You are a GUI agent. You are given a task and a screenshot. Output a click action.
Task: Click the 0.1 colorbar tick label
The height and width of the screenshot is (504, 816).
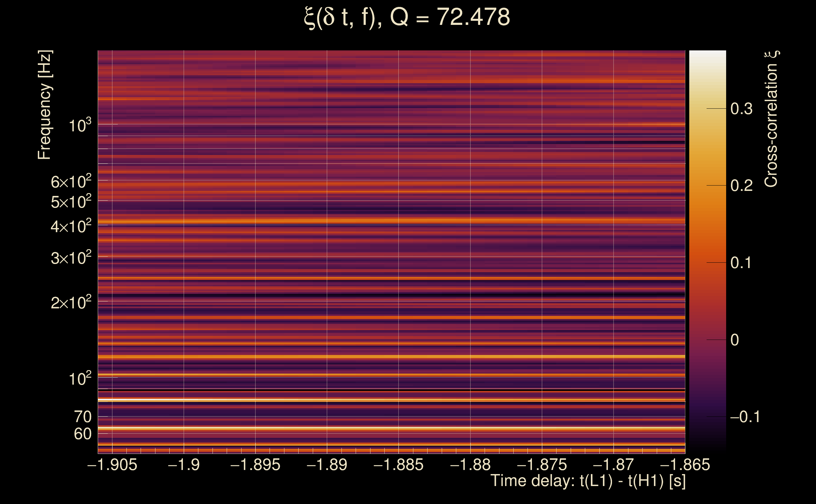click(x=741, y=263)
